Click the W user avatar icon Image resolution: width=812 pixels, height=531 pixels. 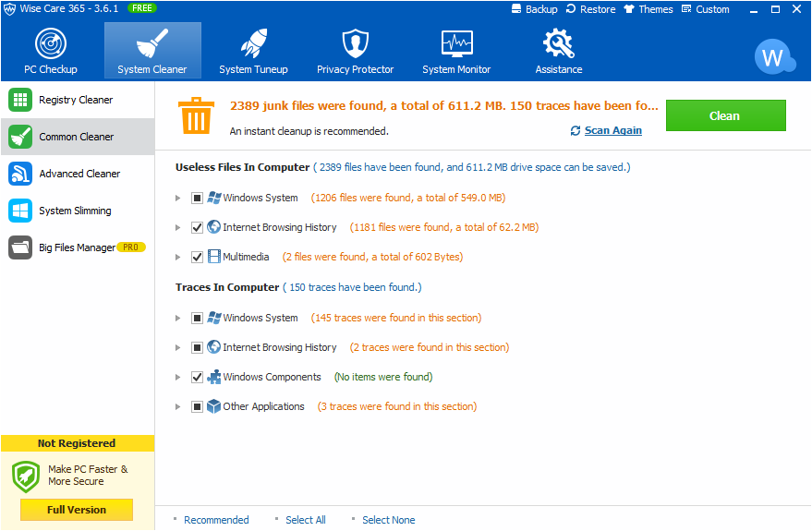pos(775,57)
